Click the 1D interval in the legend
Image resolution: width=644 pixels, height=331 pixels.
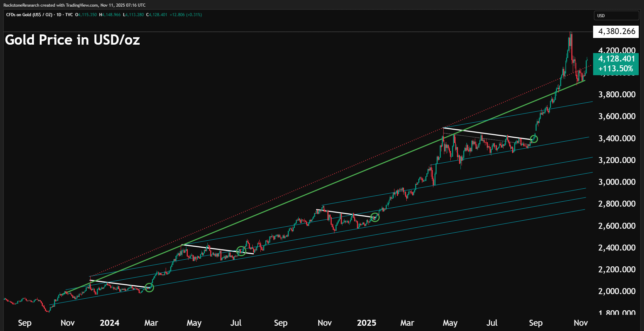(59, 15)
